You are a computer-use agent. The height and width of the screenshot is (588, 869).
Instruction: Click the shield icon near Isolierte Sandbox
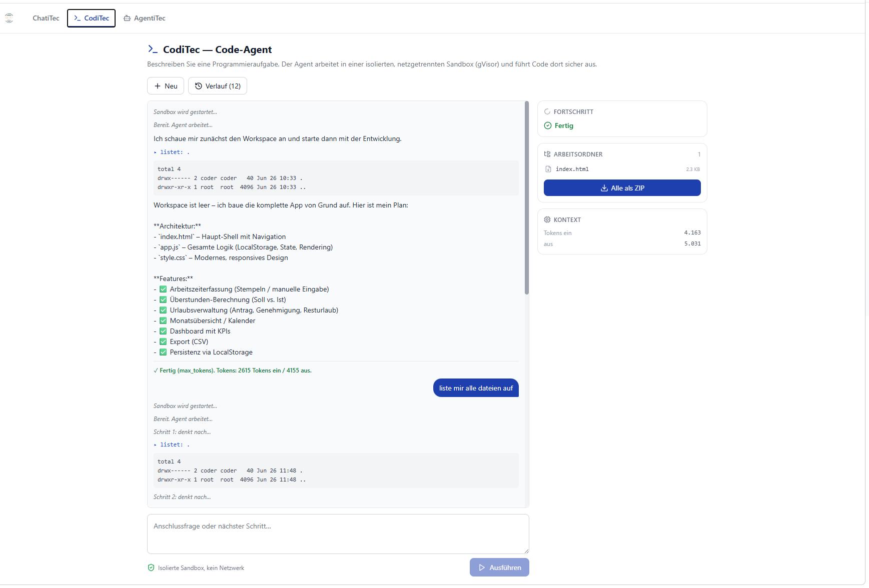151,567
